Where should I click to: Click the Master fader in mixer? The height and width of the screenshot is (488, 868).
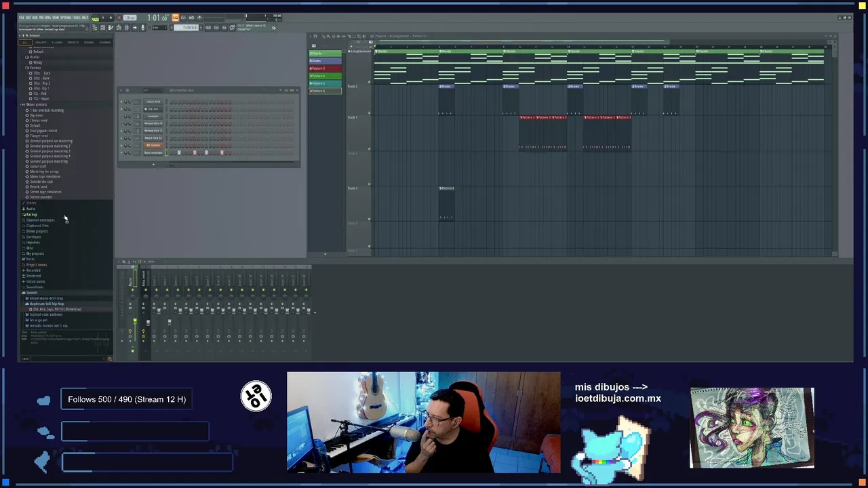coord(135,321)
